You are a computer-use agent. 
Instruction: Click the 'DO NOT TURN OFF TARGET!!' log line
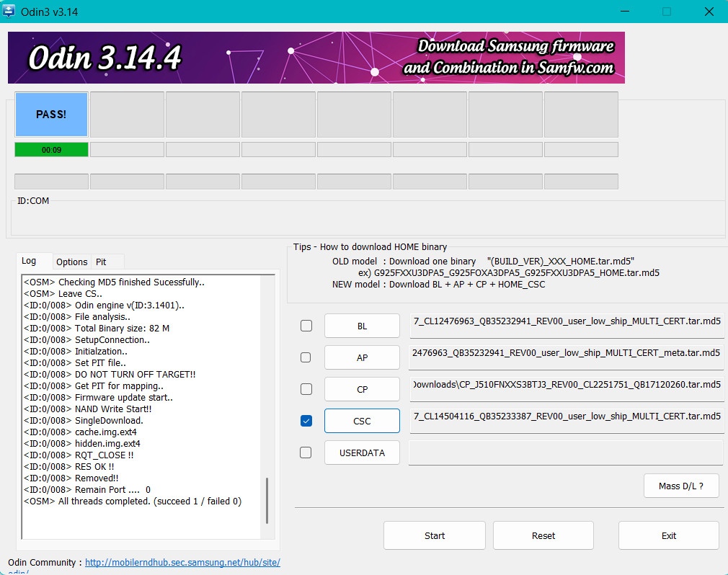coord(110,374)
